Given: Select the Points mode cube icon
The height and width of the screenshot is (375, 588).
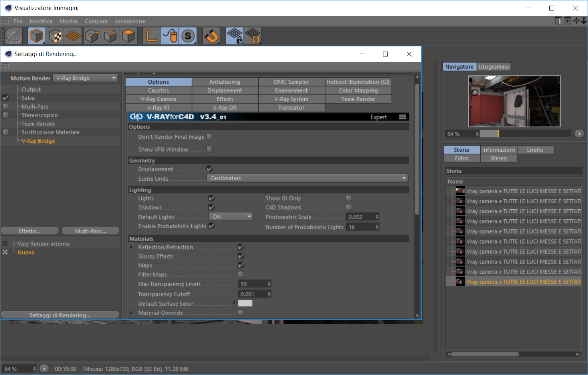Looking at the screenshot, I should [x=92, y=36].
